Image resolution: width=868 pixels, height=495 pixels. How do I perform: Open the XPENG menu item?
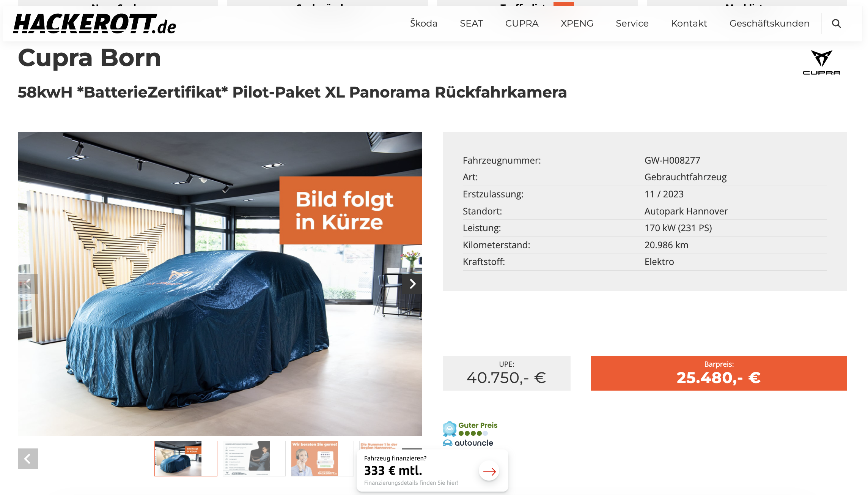tap(577, 24)
